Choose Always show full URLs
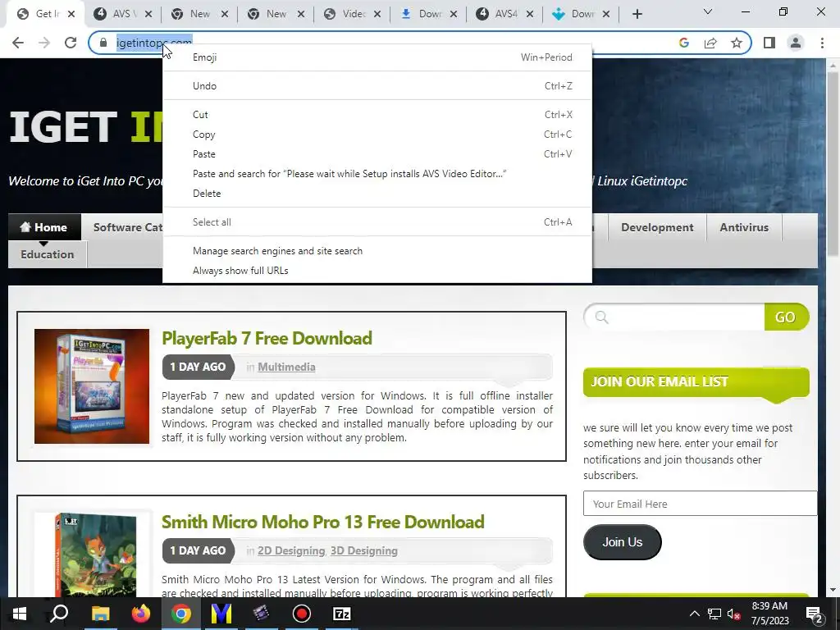The width and height of the screenshot is (840, 630). coord(377,271)
